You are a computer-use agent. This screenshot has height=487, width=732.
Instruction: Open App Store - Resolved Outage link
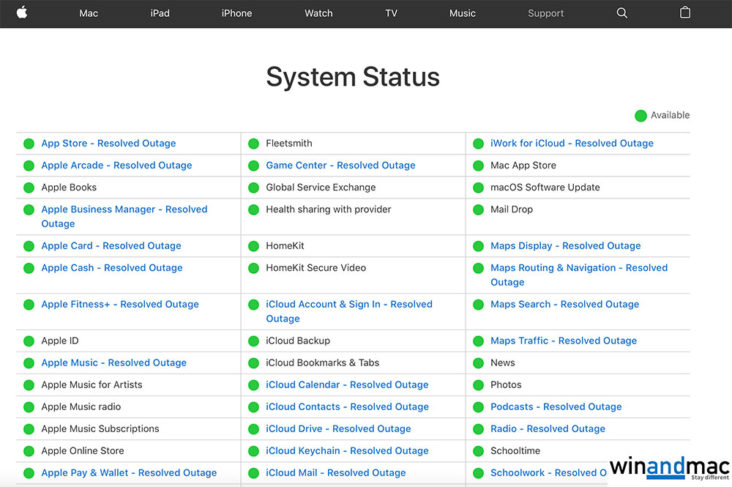(x=108, y=144)
